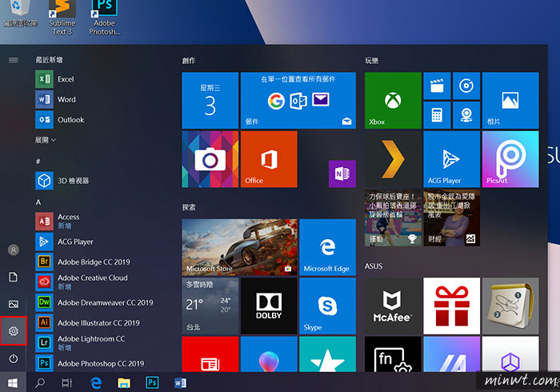Open the notepad sketch tile
The image size is (560, 392).
[510, 306]
